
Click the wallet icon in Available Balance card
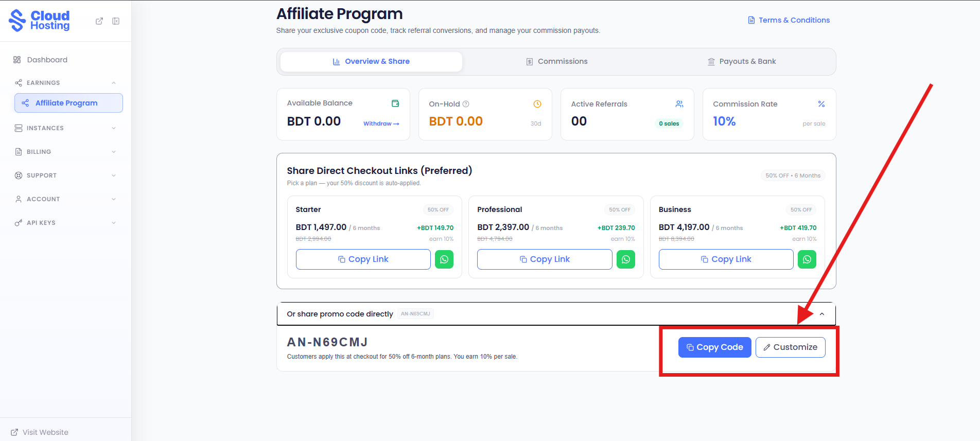(x=395, y=103)
